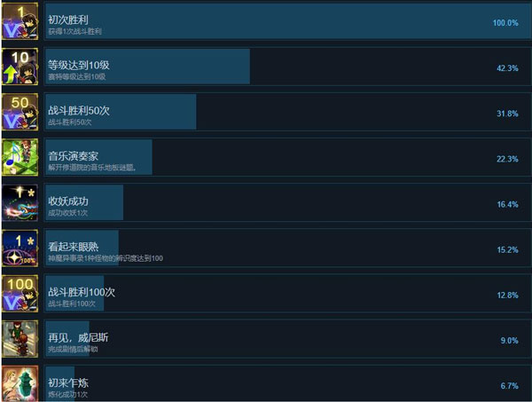This screenshot has width=532, height=402.
Task: Click the 初次胜利 achievement icon
Action: 20,21
